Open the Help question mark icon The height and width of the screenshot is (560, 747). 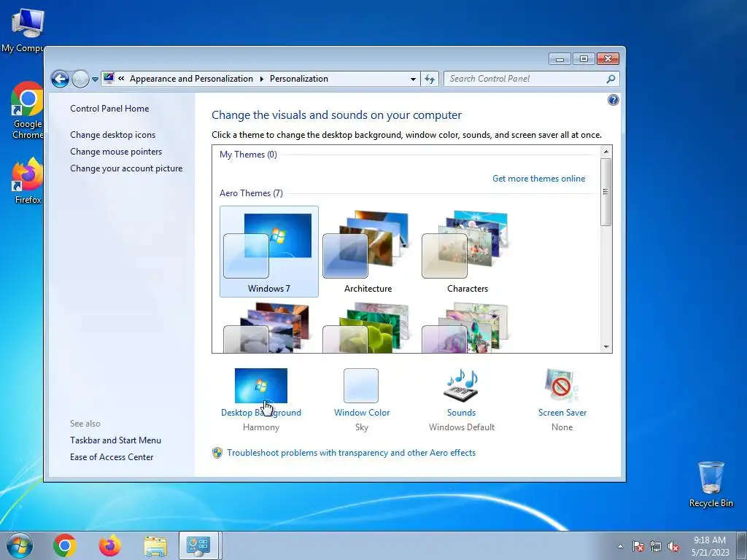(x=613, y=100)
